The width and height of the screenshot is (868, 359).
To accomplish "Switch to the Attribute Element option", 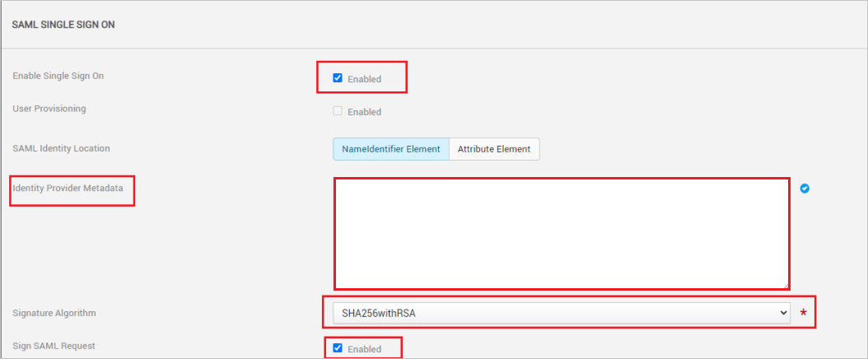I will [x=494, y=149].
